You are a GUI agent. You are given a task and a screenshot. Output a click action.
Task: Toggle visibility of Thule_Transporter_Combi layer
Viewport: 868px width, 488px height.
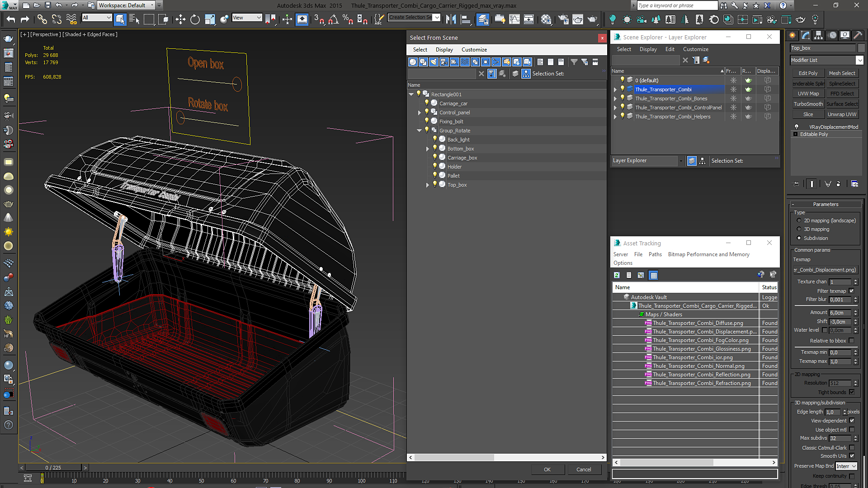tap(623, 89)
